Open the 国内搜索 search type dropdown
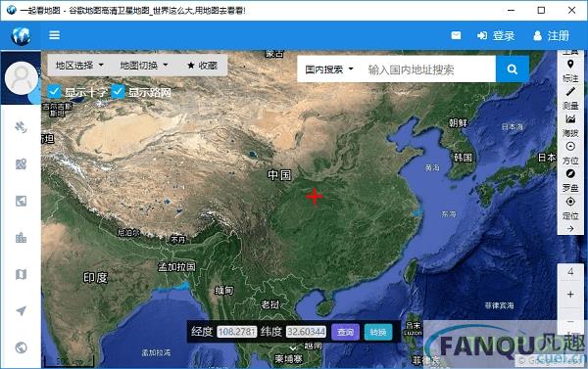This screenshot has height=369, width=588. click(x=329, y=69)
